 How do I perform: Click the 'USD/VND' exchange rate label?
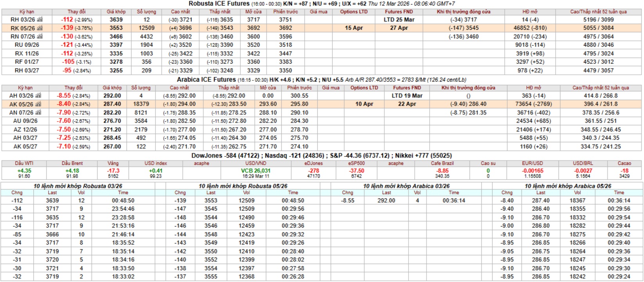coord(256,163)
